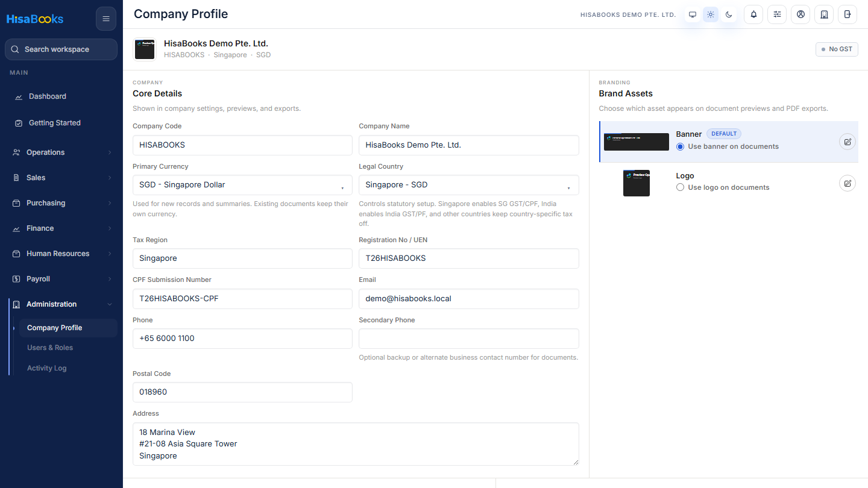The width and height of the screenshot is (868, 488).
Task: Switch to dark theme mode
Action: tap(729, 14)
